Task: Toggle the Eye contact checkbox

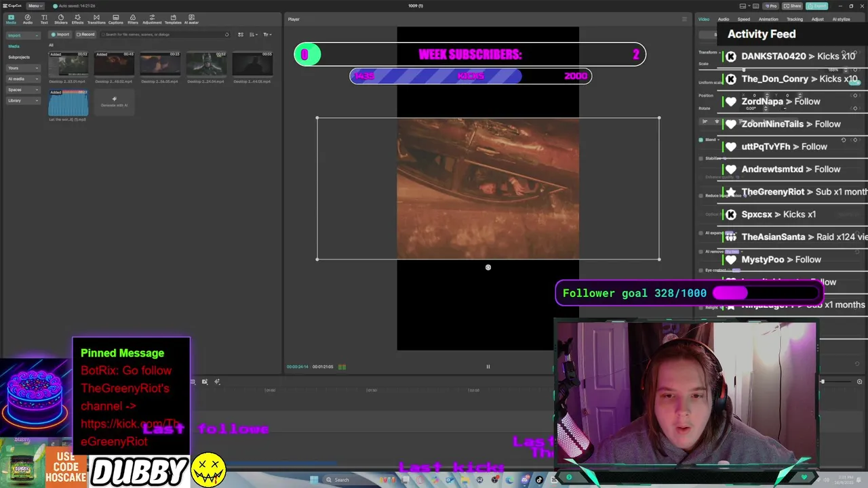Action: pyautogui.click(x=701, y=270)
